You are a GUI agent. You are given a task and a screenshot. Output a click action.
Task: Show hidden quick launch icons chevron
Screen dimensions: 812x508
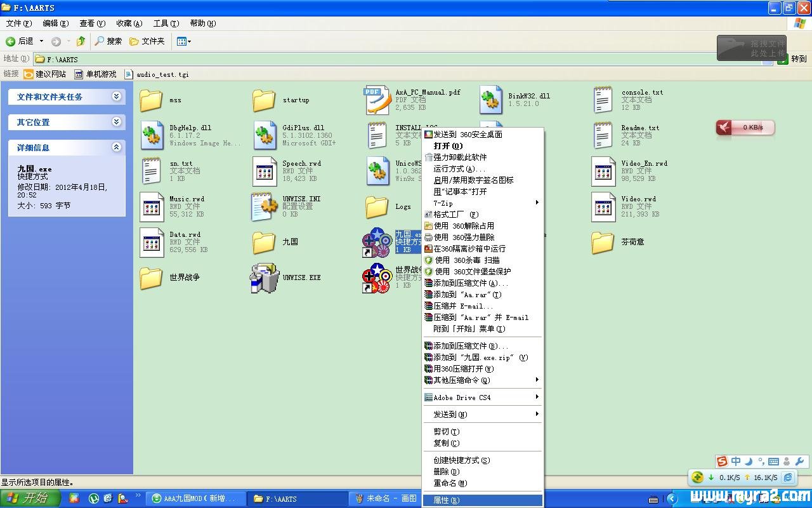click(x=138, y=494)
